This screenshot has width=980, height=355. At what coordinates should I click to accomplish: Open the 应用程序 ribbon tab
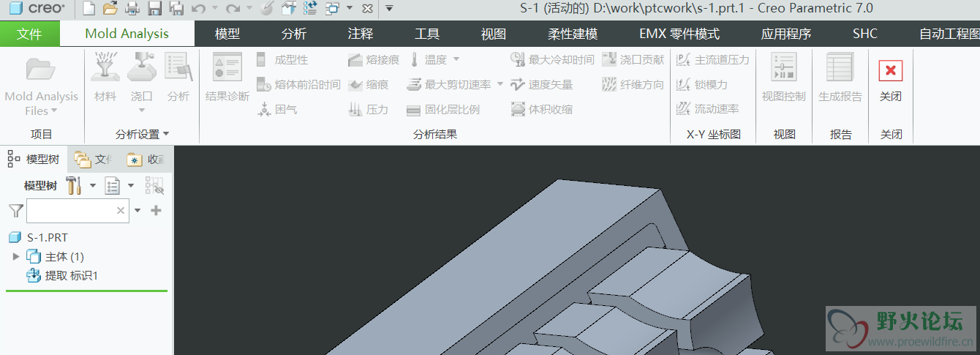(786, 34)
